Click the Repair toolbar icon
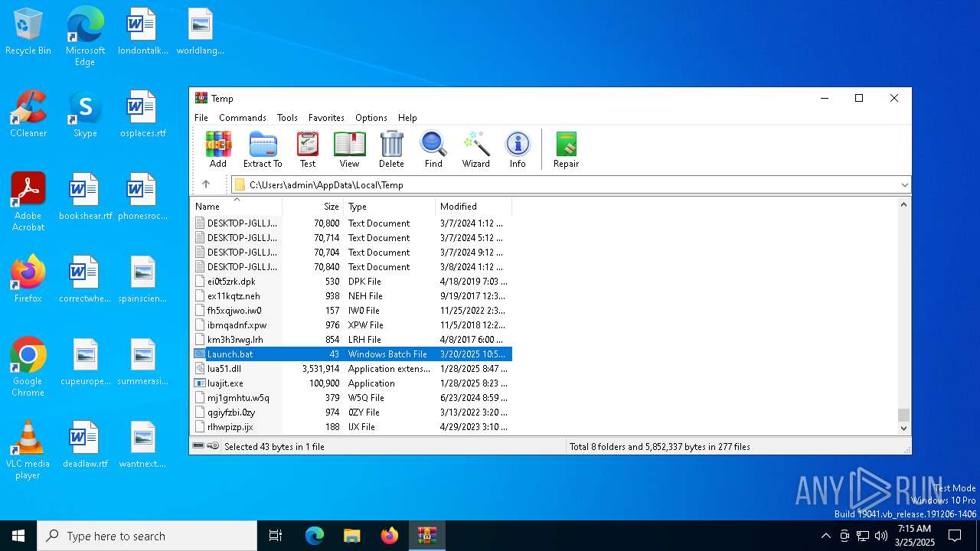The width and height of the screenshot is (980, 551). (566, 149)
